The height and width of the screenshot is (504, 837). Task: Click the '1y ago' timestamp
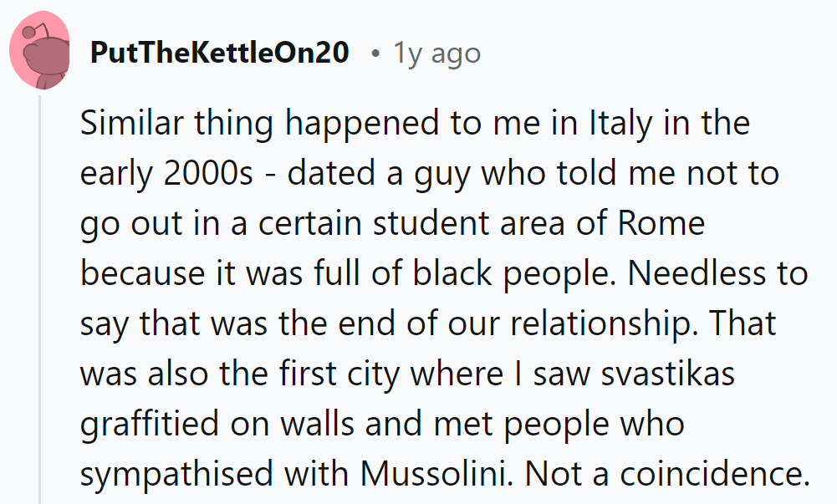(x=437, y=53)
